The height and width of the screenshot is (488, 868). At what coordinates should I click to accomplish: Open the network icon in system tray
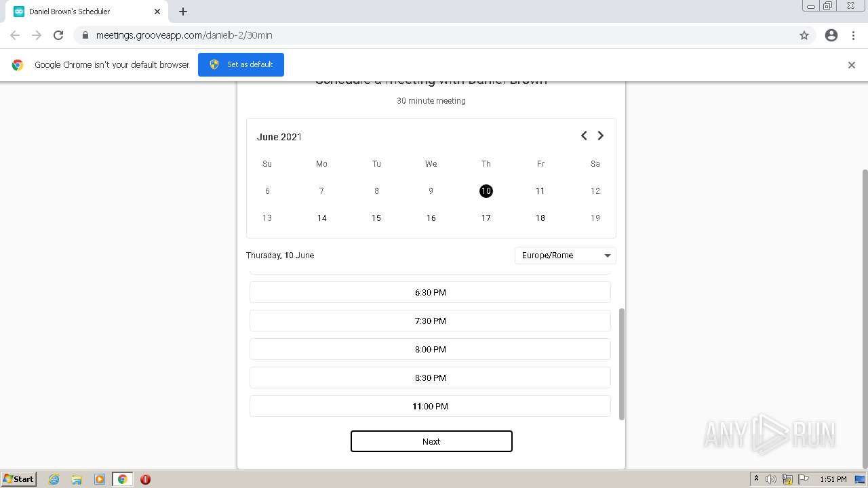point(787,479)
